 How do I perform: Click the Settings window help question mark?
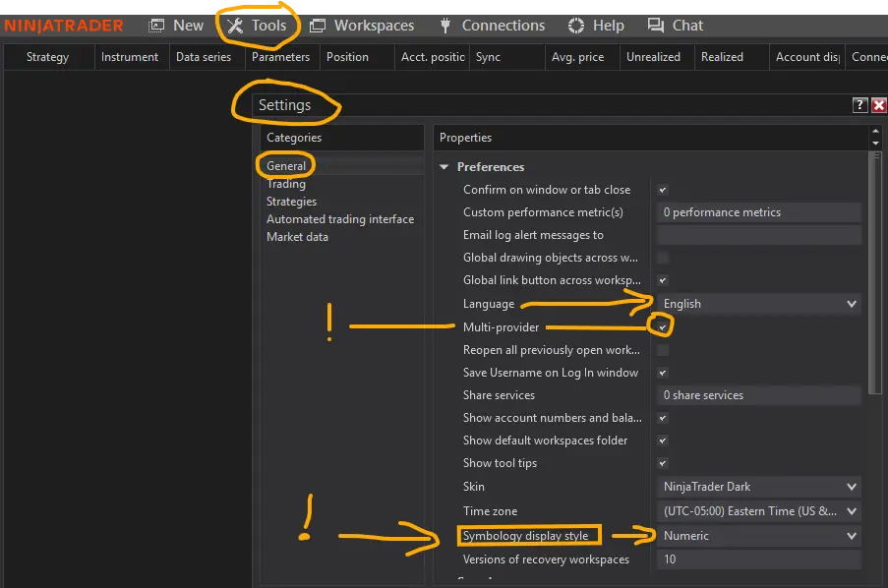point(859,104)
